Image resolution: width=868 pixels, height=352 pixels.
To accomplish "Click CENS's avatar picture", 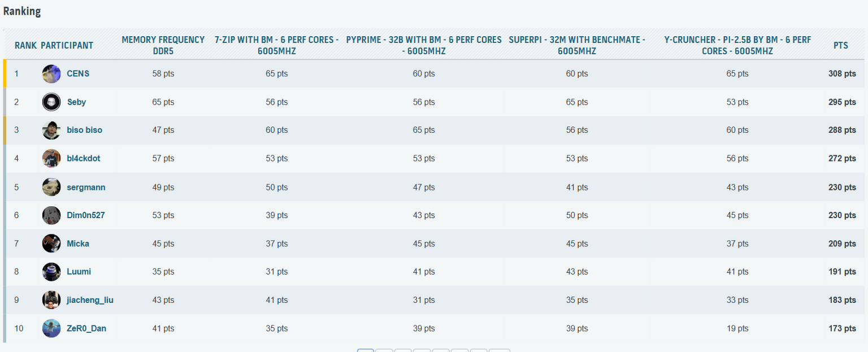I will point(51,74).
